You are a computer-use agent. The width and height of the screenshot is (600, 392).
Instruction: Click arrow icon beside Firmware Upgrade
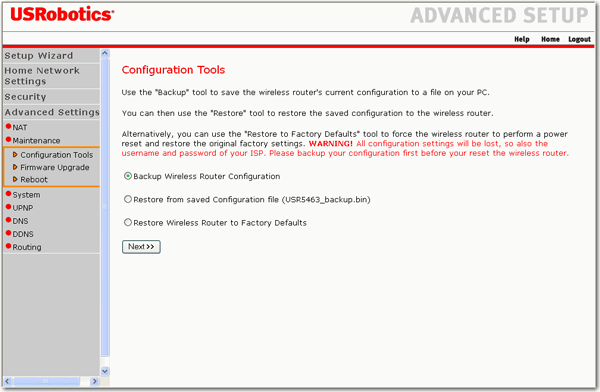[15, 167]
